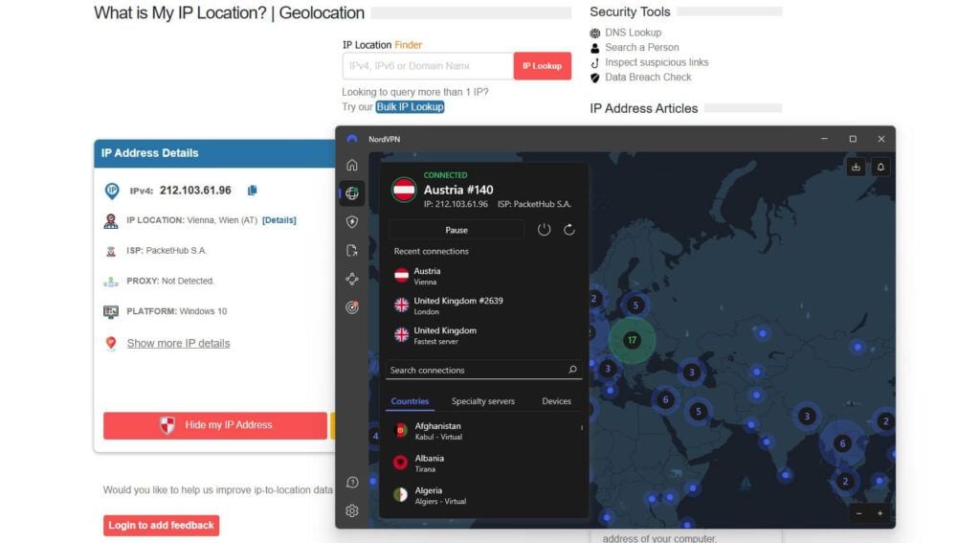
Task: Click the blue IP pin icon beside IPv4
Action: coord(112,191)
